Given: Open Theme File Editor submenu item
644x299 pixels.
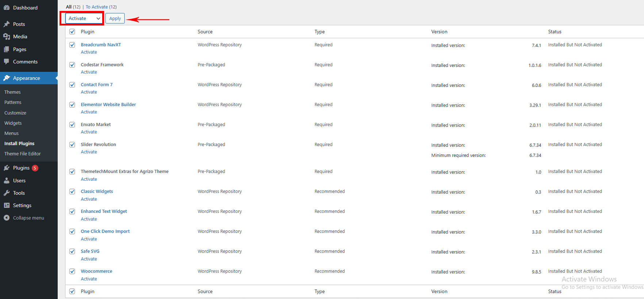Looking at the screenshot, I should [x=23, y=154].
